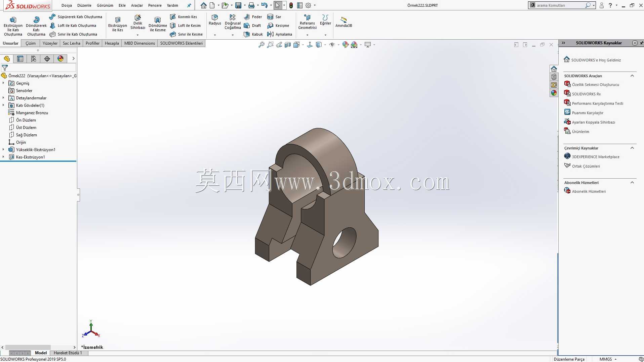644x362 pixels.
Task: Open Ayarları Kopyala Sihirbazı link
Action: point(593,122)
